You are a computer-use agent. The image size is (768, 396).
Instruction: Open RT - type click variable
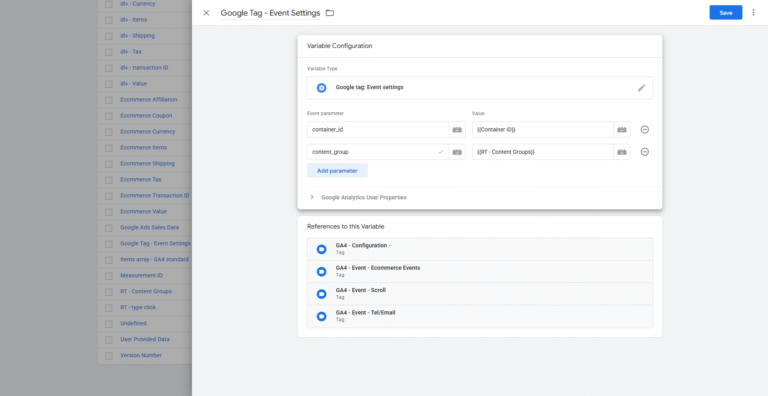click(138, 307)
